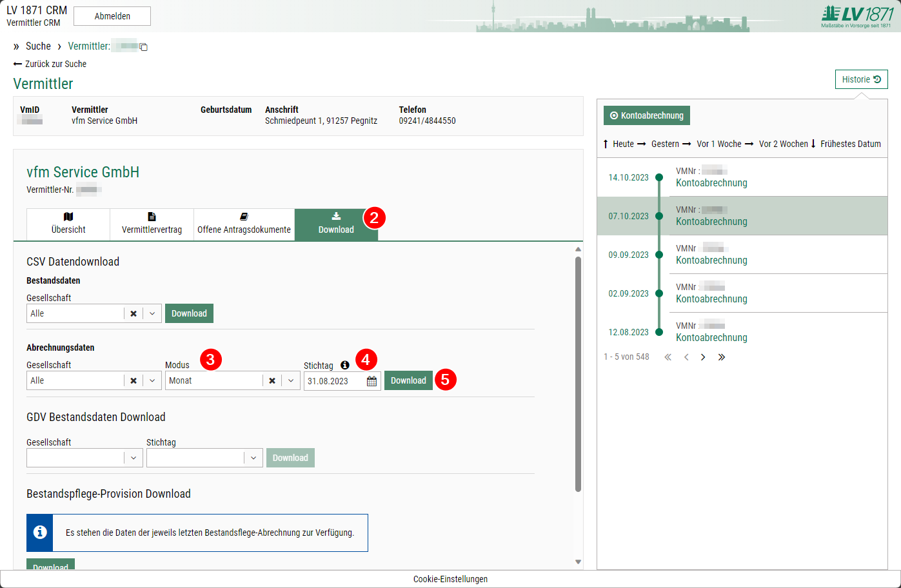Switch to the Übersicht tab
The height and width of the screenshot is (588, 901).
68,224
